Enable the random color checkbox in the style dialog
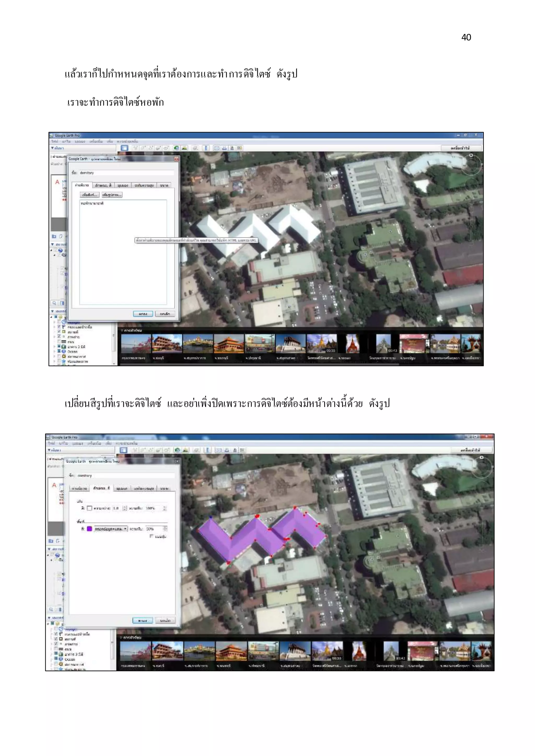 click(152, 536)
